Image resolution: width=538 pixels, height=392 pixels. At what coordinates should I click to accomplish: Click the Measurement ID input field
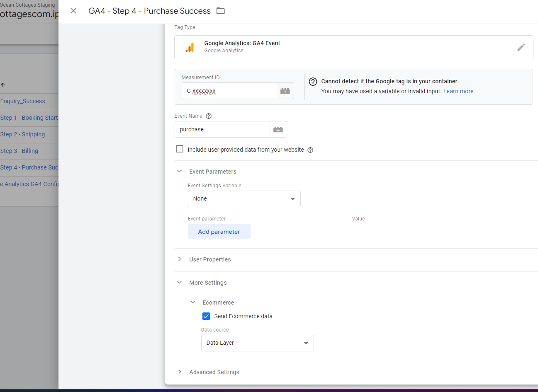click(x=229, y=91)
